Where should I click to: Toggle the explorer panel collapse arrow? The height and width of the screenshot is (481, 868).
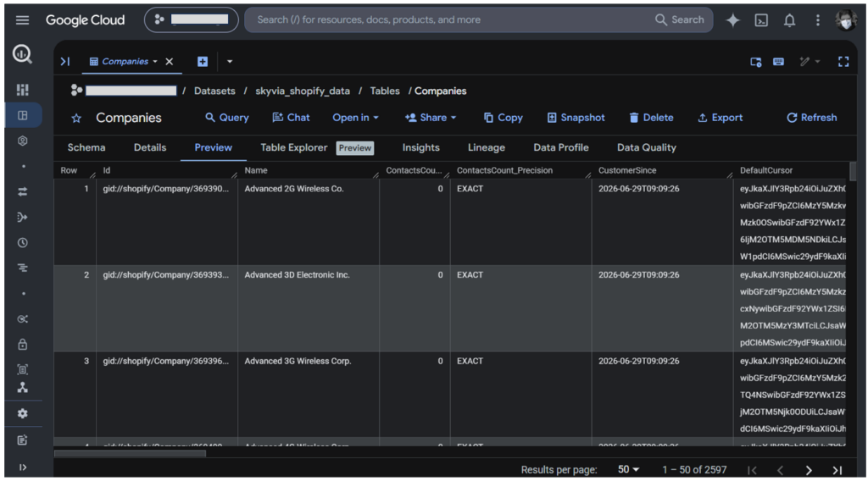(65, 61)
